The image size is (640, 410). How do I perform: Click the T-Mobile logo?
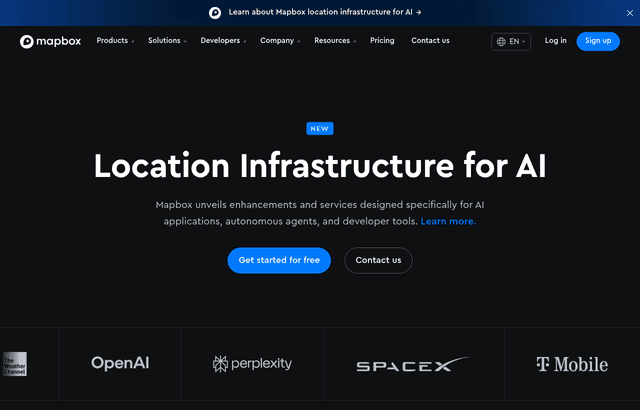pyautogui.click(x=572, y=364)
